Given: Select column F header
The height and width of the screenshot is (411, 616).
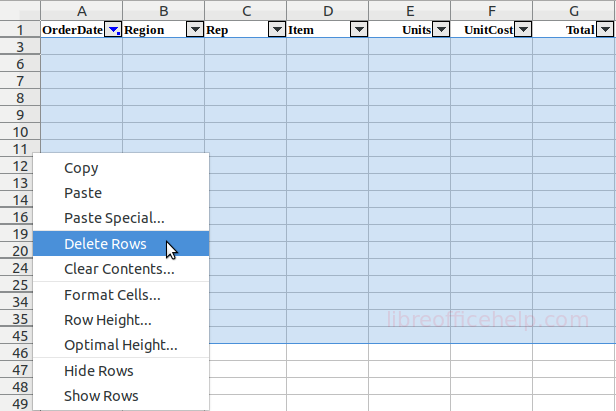Looking at the screenshot, I should (x=491, y=11).
